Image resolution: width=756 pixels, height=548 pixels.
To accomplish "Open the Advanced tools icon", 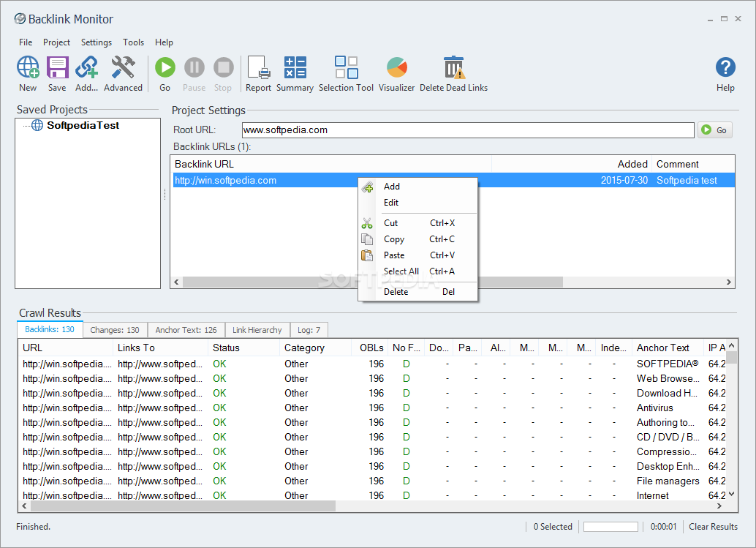I will 123,67.
